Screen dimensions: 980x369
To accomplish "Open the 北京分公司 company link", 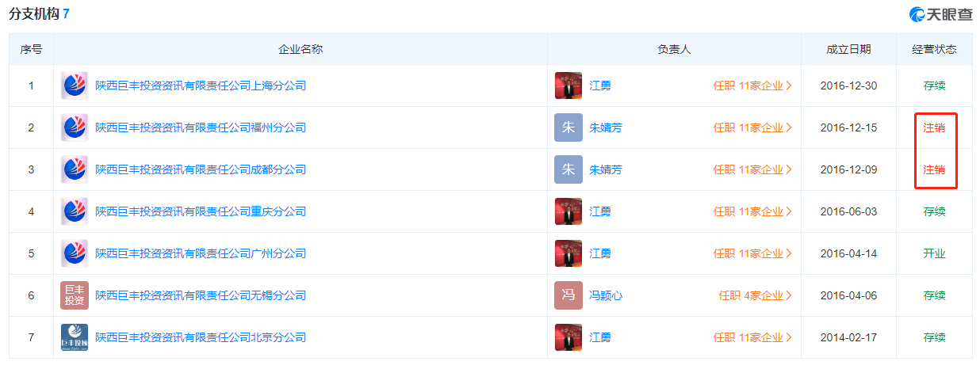I will click(201, 337).
